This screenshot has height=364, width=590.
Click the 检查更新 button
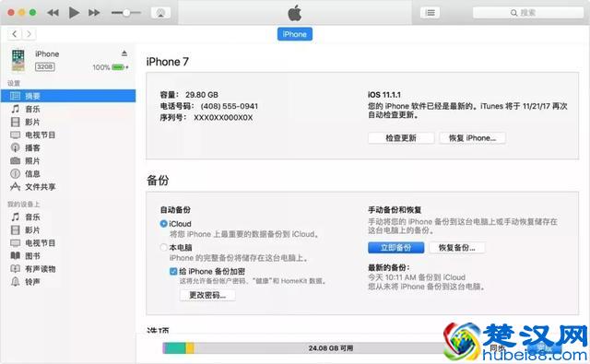pos(401,138)
